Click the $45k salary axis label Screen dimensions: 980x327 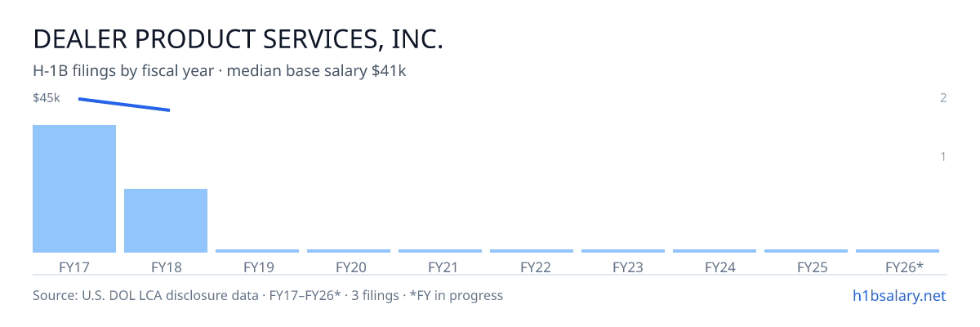[47, 98]
